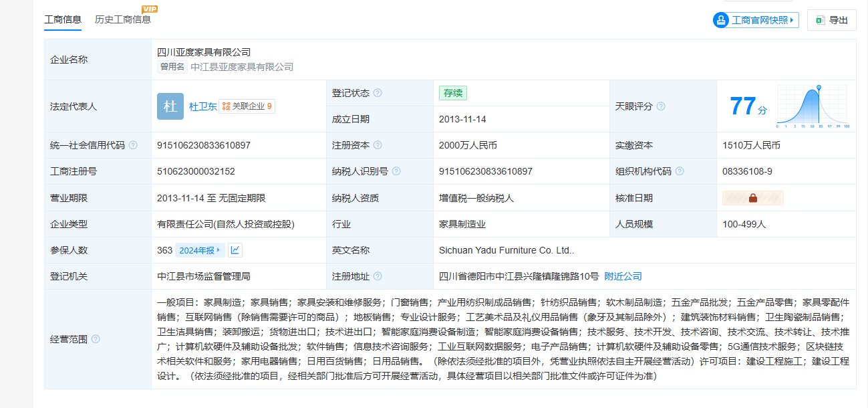Click the 中江县市场监督管理局 registration authority

coord(204,276)
